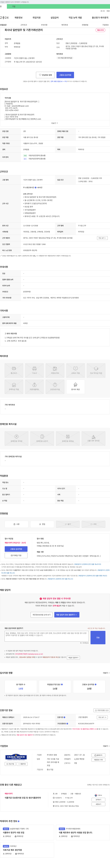Click the 빅데이터 추천 정보 info icon
This screenshot has height=868, width=110.
point(19,821)
